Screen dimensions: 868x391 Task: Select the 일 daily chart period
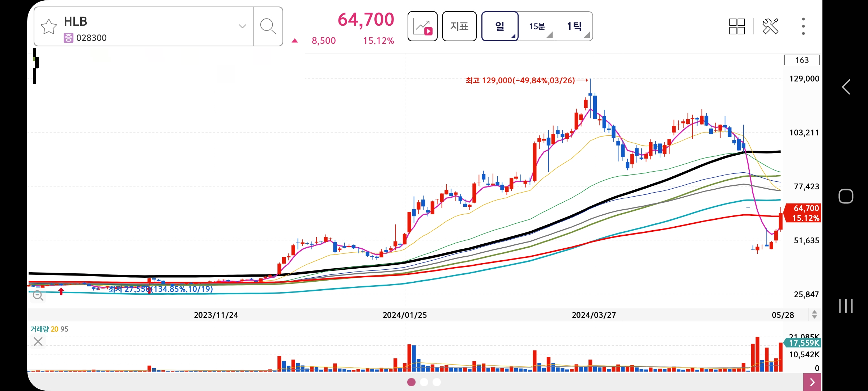[500, 26]
